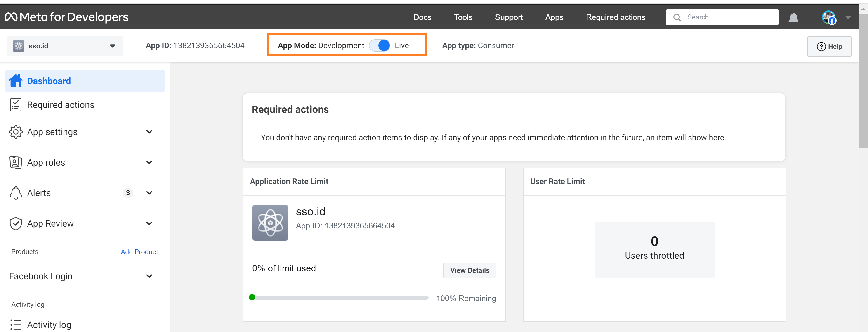The image size is (868, 332).
Task: Click the 'App type: Consumer' text
Action: click(478, 45)
